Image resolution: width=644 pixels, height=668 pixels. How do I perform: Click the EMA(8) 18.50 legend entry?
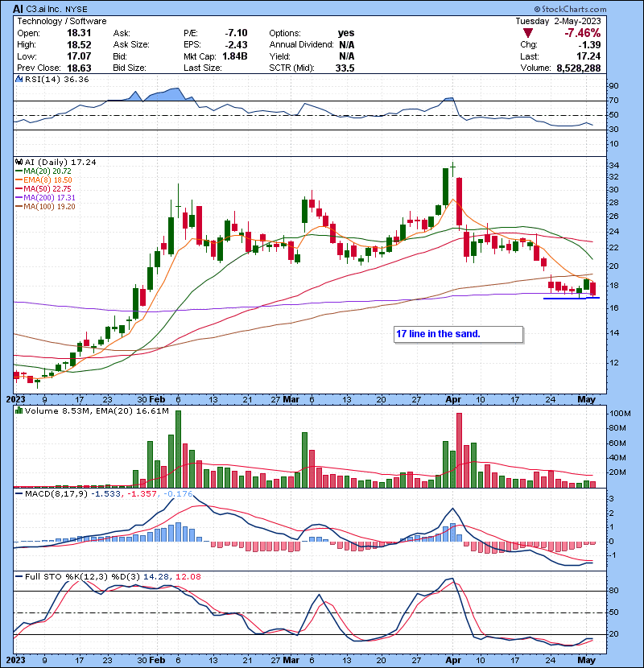click(x=43, y=179)
